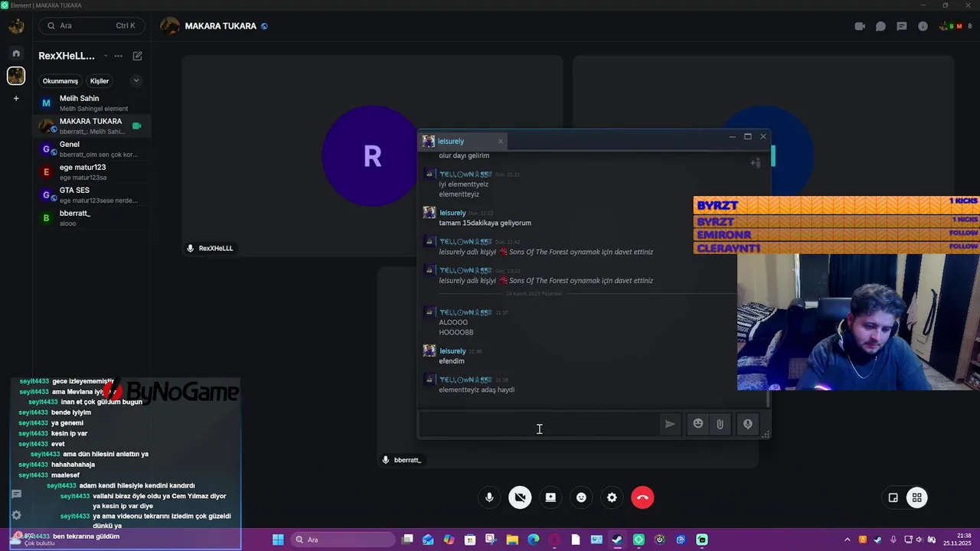Attach a file in Steam chat
Image resolution: width=980 pixels, height=551 pixels.
click(x=720, y=424)
